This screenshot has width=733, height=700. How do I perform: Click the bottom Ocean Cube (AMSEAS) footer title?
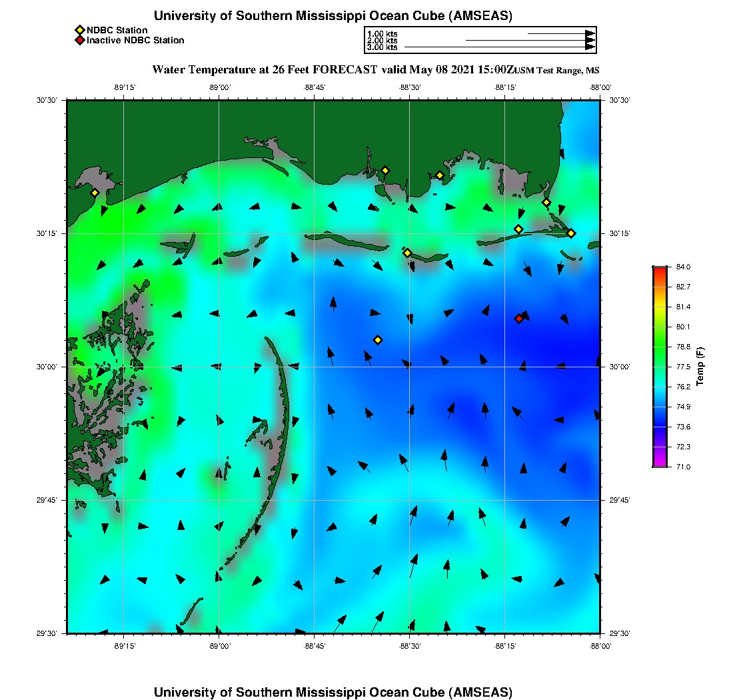coord(333,692)
